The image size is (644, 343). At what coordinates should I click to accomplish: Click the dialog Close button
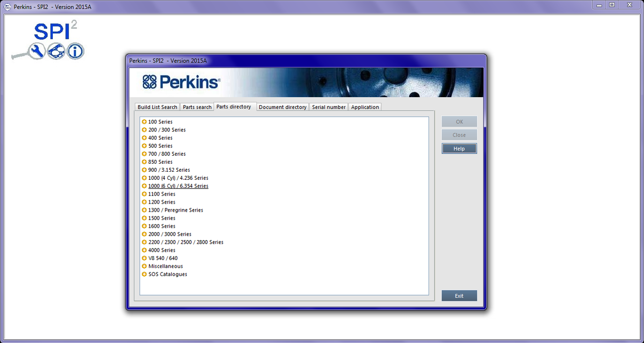tap(459, 135)
